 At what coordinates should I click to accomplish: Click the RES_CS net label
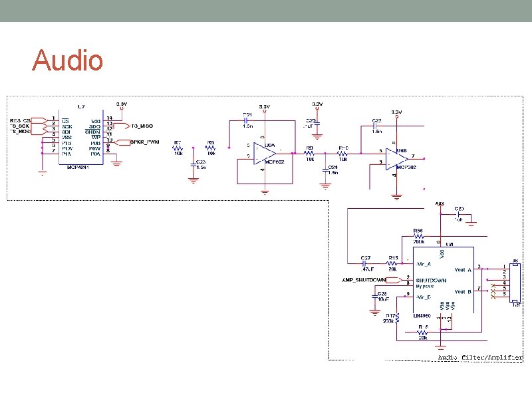pyautogui.click(x=20, y=119)
